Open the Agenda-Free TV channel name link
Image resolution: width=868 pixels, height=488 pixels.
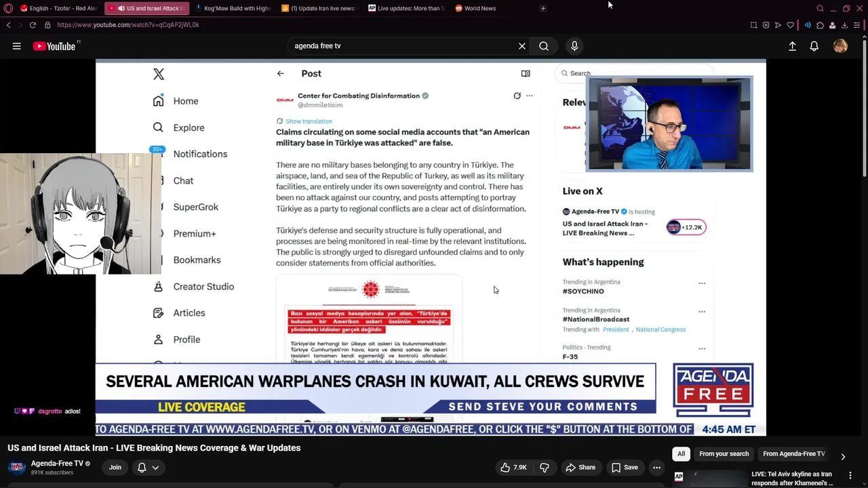tap(57, 464)
